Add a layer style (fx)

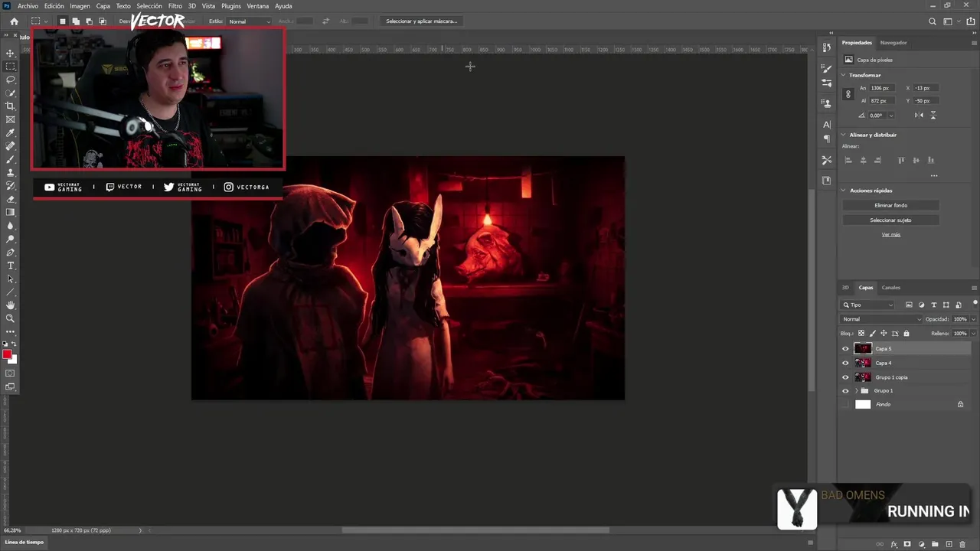click(x=893, y=544)
